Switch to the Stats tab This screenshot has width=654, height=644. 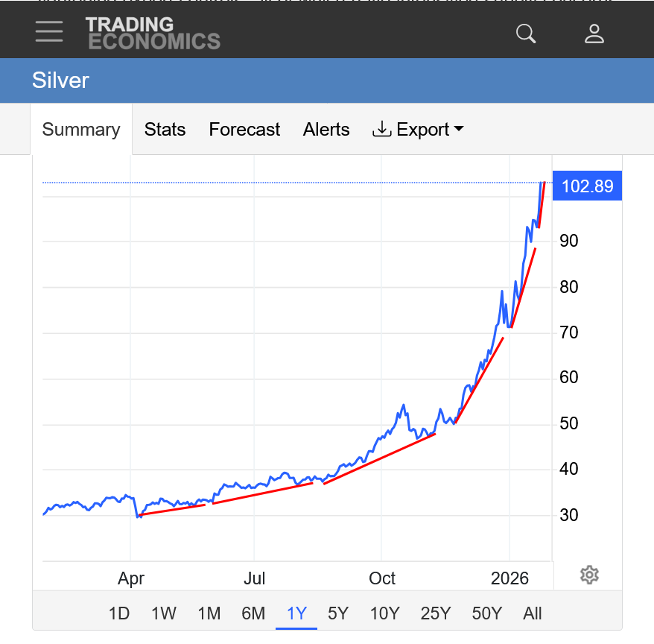tap(165, 130)
